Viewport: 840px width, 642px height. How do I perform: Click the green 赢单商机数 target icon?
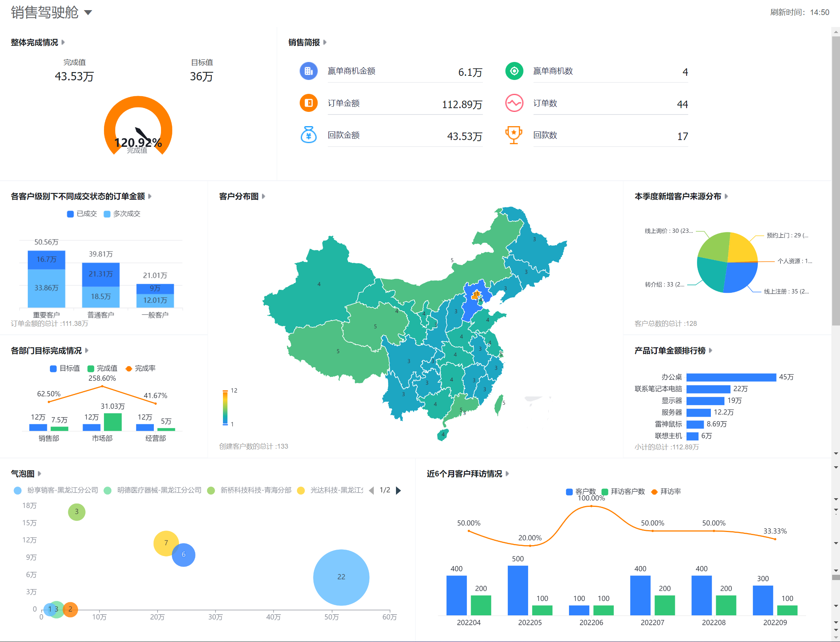pos(514,71)
